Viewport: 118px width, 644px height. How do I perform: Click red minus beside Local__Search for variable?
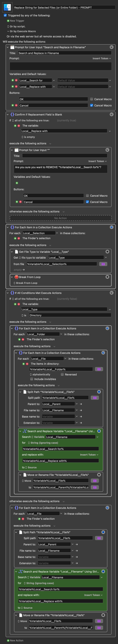[x=16, y=80]
